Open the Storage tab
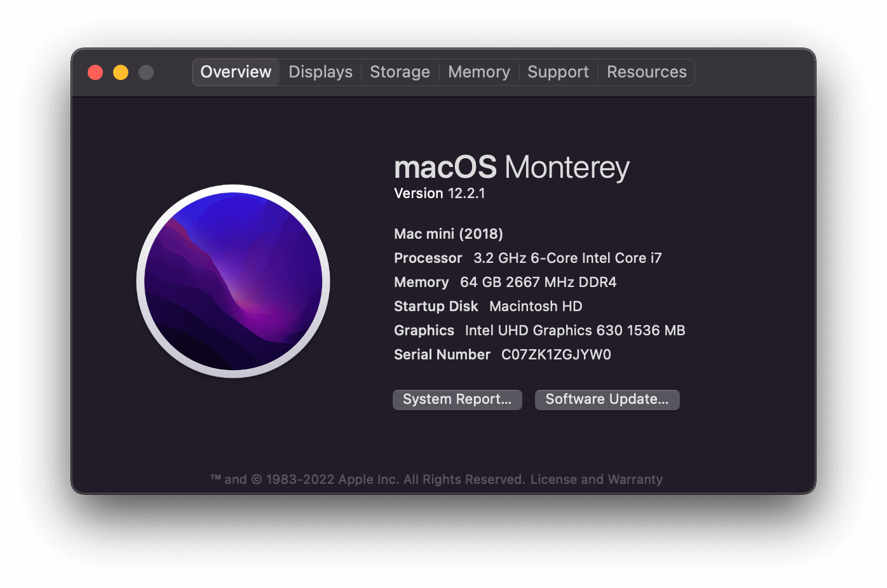 point(400,72)
